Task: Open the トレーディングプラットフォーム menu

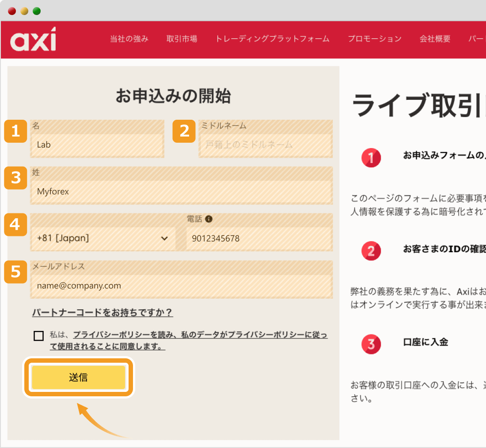Action: 272,39
